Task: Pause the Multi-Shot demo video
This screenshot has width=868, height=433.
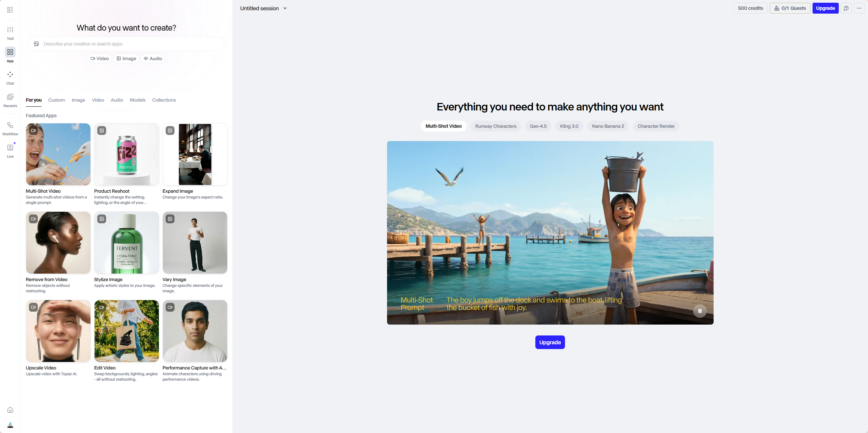Action: 700,311
